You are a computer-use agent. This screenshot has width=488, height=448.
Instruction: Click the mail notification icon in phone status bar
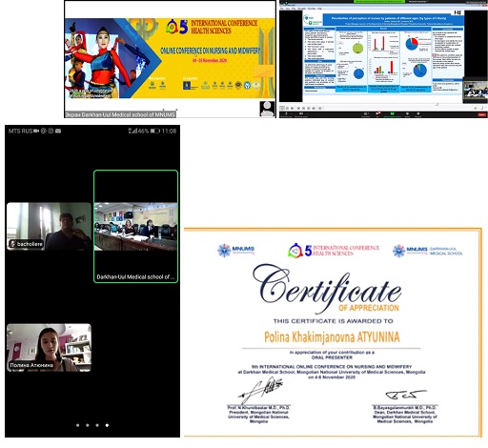58,131
